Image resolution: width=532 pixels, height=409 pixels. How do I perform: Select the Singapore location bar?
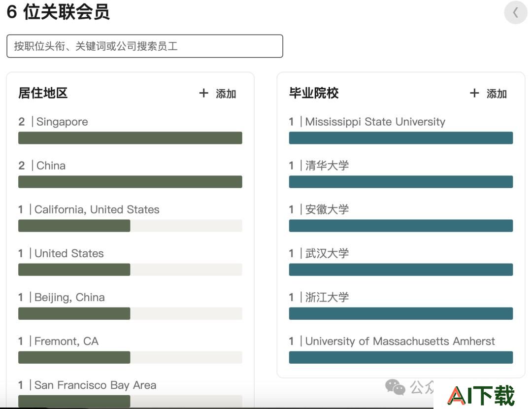coord(130,138)
